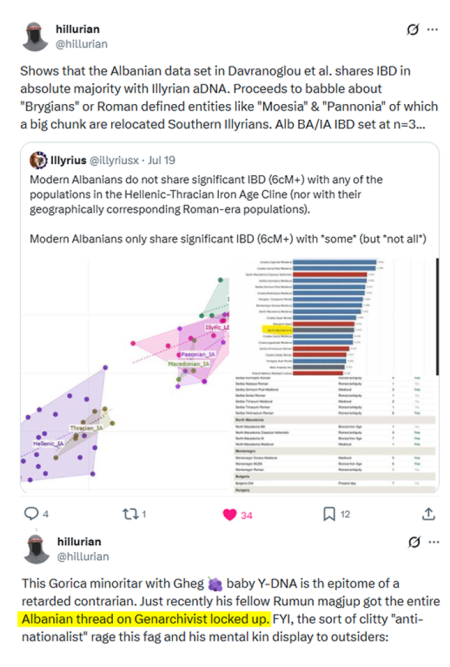The height and width of the screenshot is (667, 450).
Task: Share the first tweet via upload icon
Action: 428,513
